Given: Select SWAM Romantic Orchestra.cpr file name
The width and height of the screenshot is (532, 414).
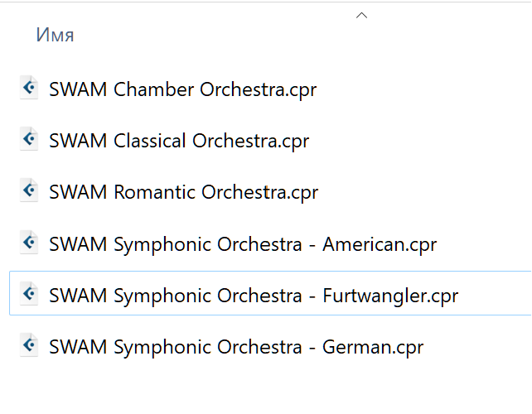Looking at the screenshot, I should (x=184, y=193).
